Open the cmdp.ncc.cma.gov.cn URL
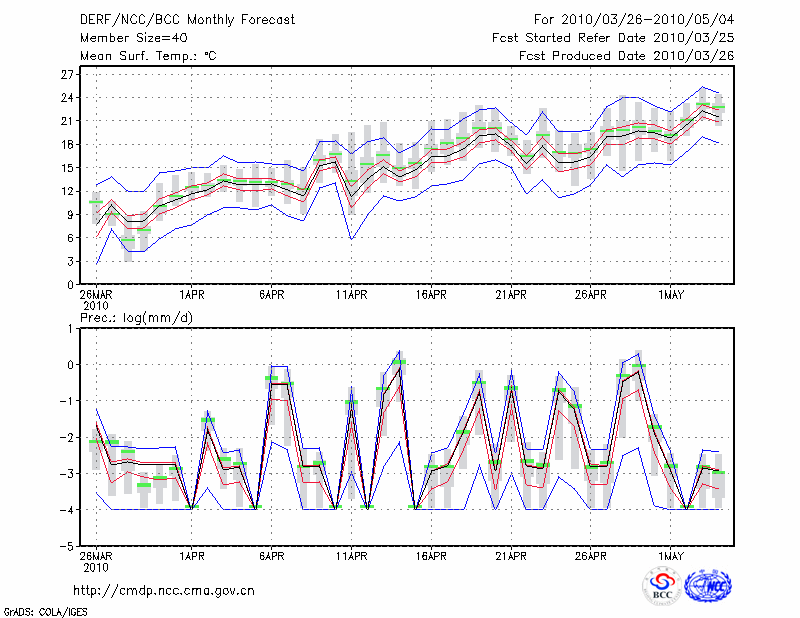 (163, 591)
